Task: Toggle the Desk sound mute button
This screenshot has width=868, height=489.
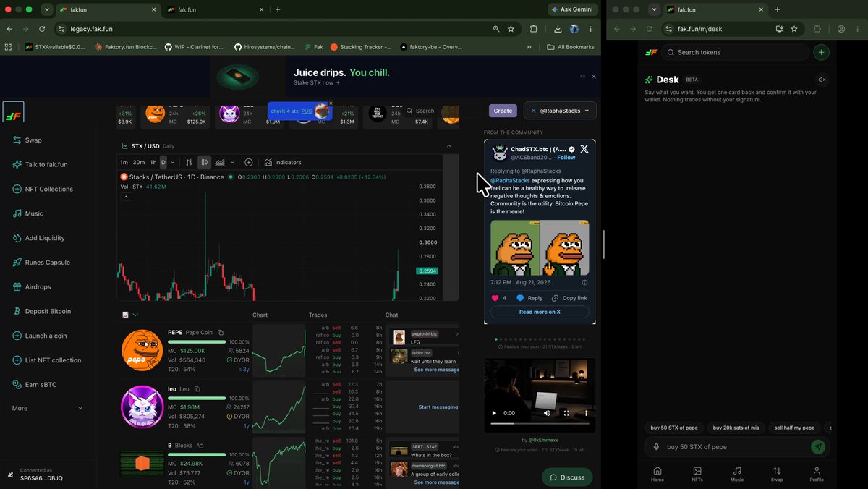Action: click(x=822, y=80)
